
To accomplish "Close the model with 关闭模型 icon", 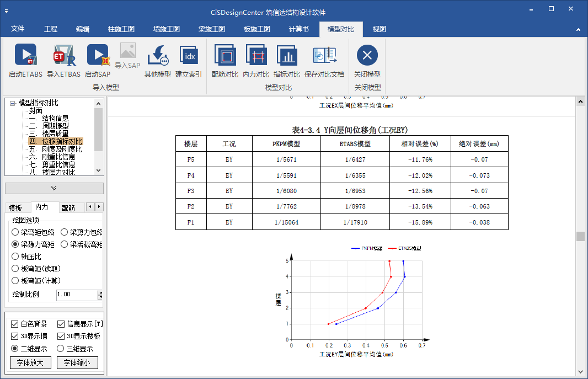I will point(367,61).
